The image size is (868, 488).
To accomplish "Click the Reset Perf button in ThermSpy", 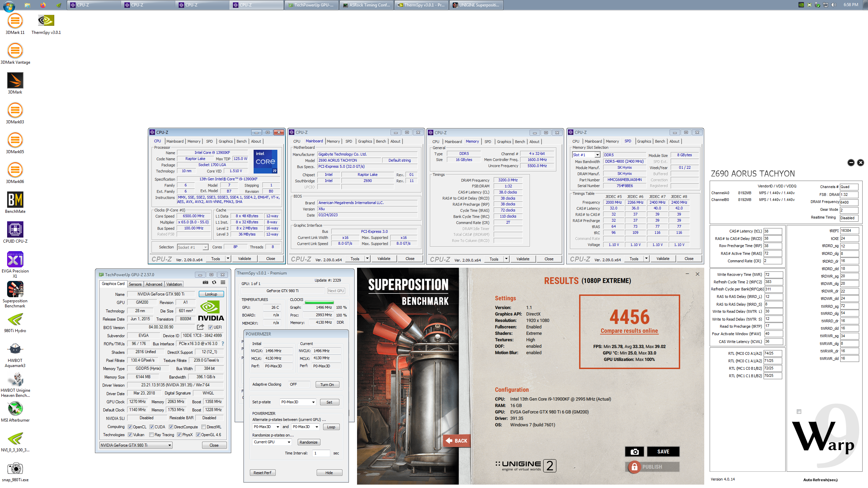I will [262, 472].
